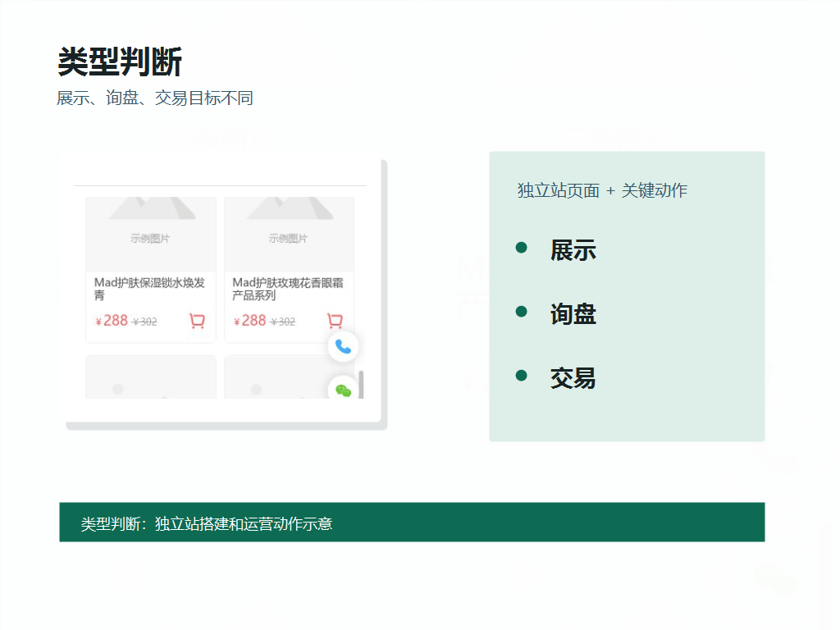Click the bullet item 询盘
The image size is (840, 630).
coord(573,314)
